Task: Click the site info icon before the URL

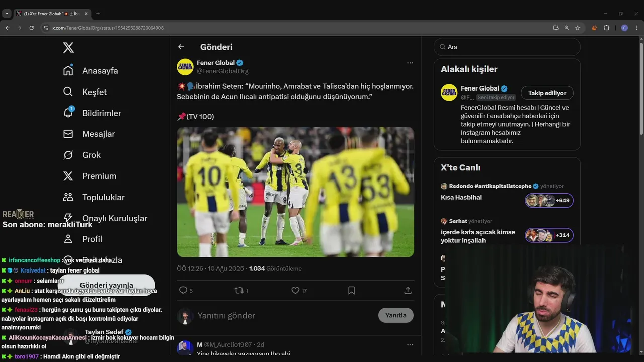Action: (x=46, y=28)
